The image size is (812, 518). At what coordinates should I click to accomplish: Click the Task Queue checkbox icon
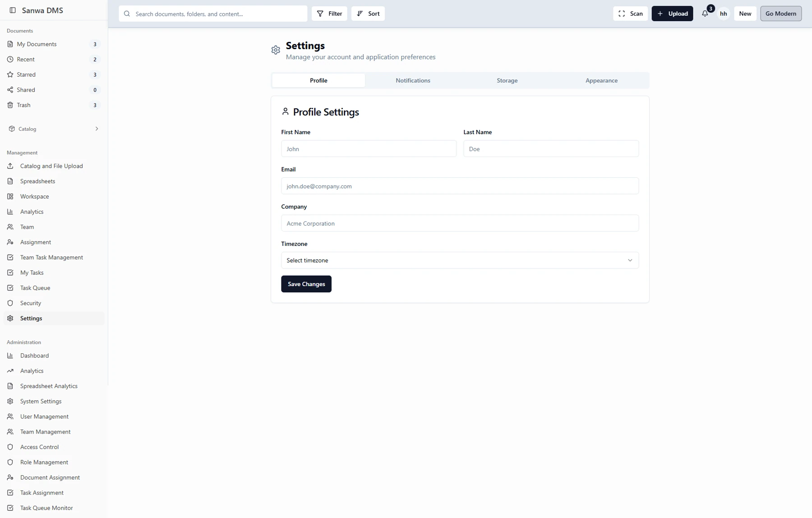tap(10, 288)
